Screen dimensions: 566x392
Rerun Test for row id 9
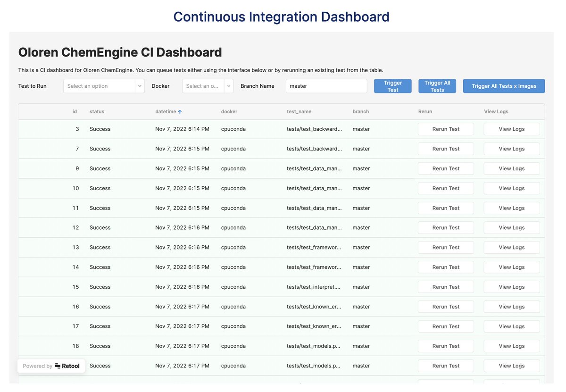click(x=446, y=169)
